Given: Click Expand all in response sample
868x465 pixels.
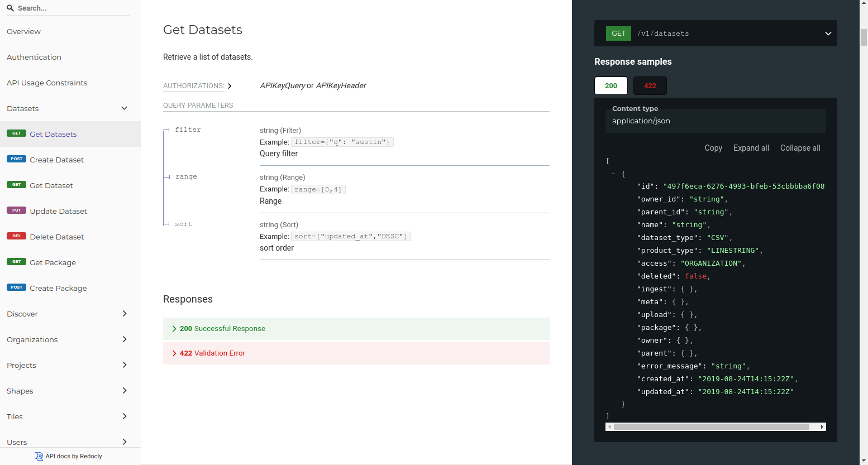Looking at the screenshot, I should (751, 148).
